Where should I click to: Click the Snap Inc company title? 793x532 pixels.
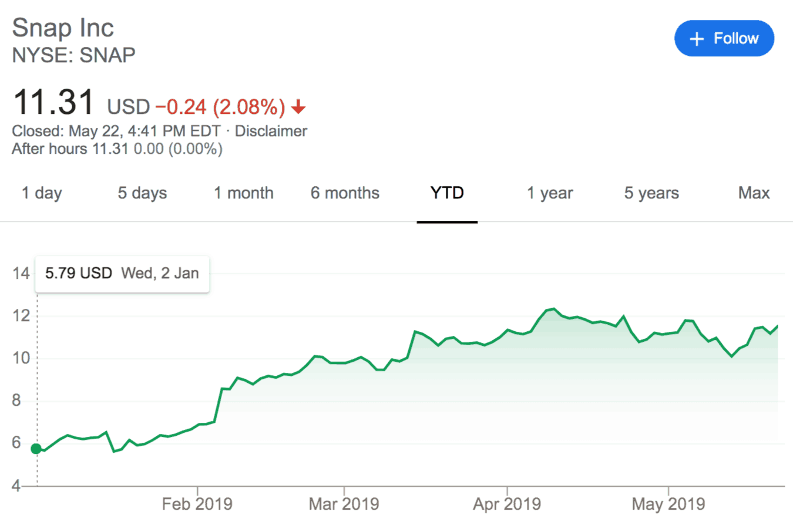63,27
